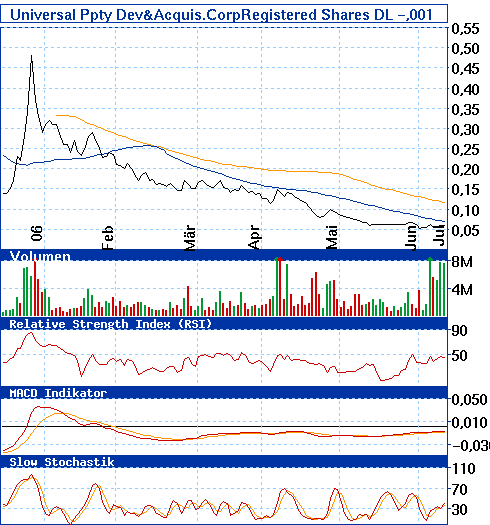The height and width of the screenshot is (525, 490).
Task: Select the MACD axis label 0,050
Action: [469, 400]
